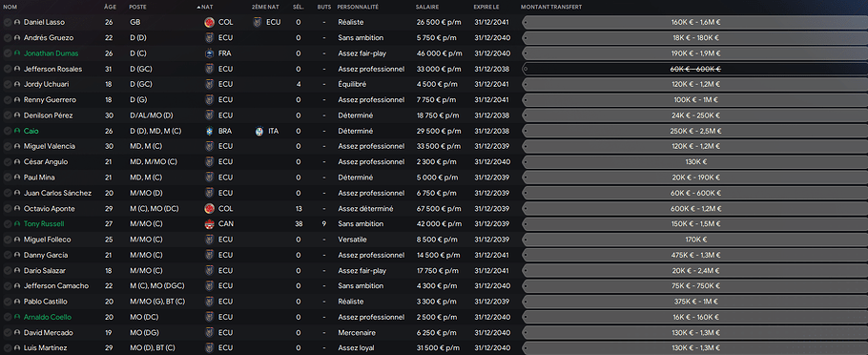Image resolution: width=868 pixels, height=355 pixels.
Task: Tick the selection circle for César Angulo
Action: coord(8,162)
